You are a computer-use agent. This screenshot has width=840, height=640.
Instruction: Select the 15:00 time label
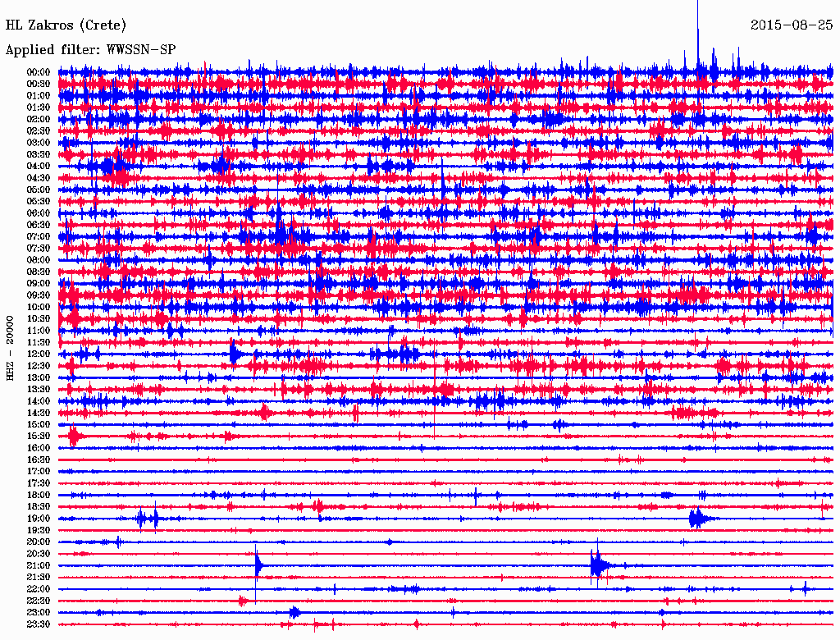point(39,425)
